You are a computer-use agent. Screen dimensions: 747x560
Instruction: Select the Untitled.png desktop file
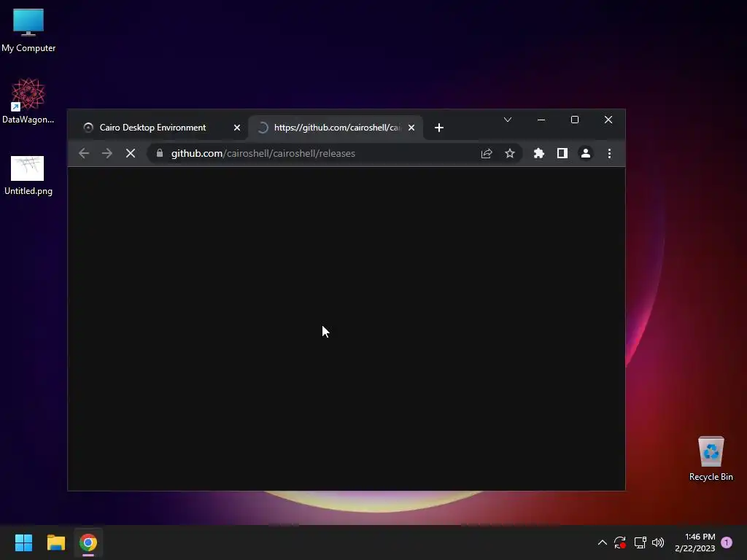(28, 175)
